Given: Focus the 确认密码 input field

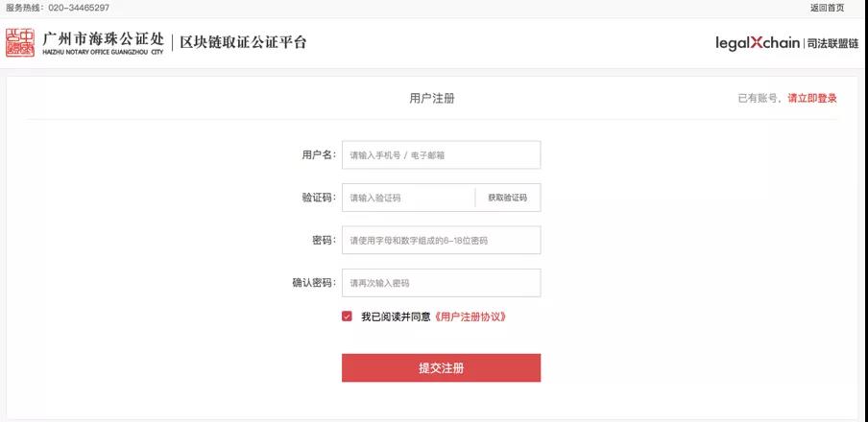Looking at the screenshot, I should (x=441, y=283).
